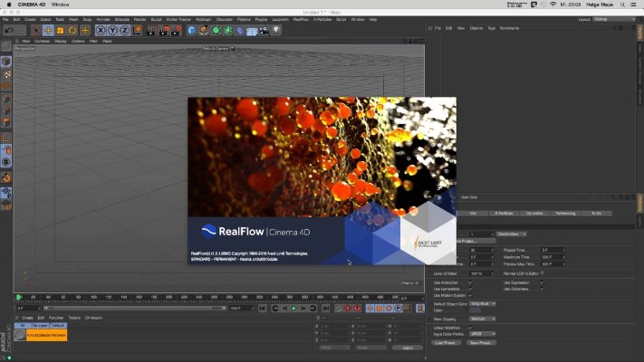Click Render to Picture Viewer icon
This screenshot has height=362, width=644.
tap(164, 31)
